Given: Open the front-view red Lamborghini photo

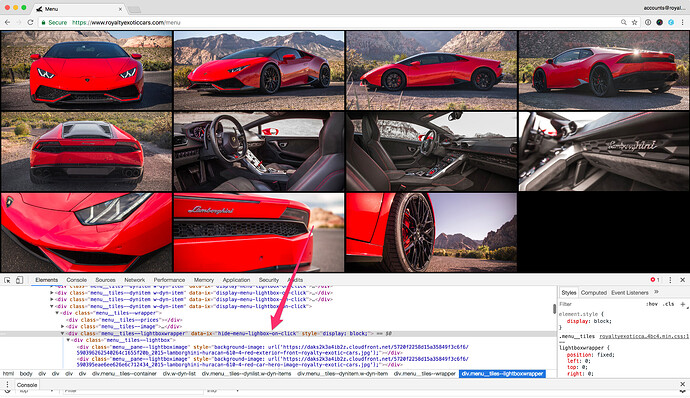Looking at the screenshot, I should tap(86, 70).
